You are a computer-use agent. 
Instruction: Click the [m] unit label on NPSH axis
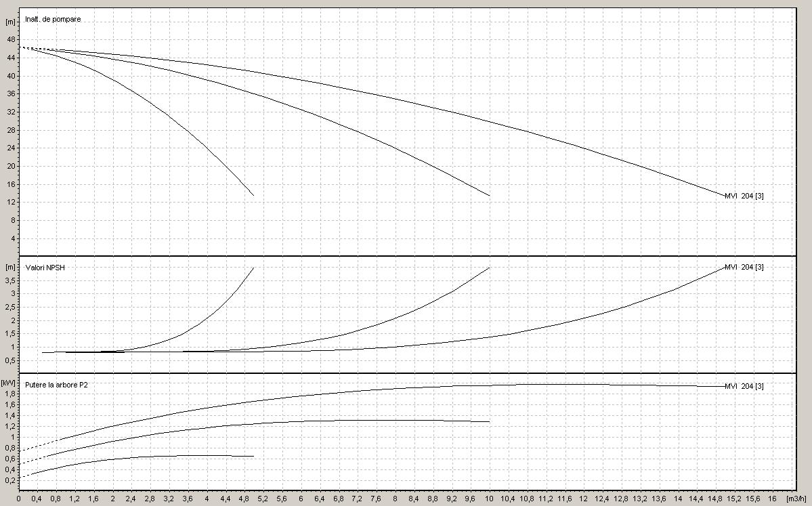pyautogui.click(x=10, y=267)
